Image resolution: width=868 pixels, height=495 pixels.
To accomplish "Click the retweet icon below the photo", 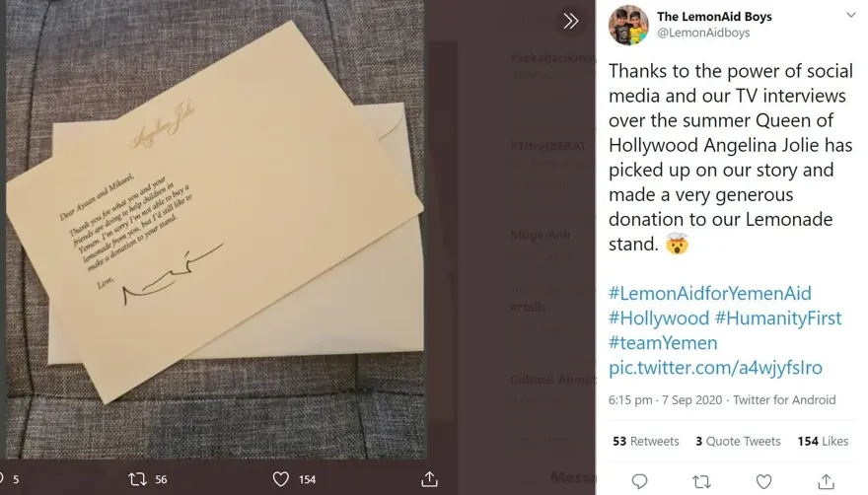I will 138,479.
